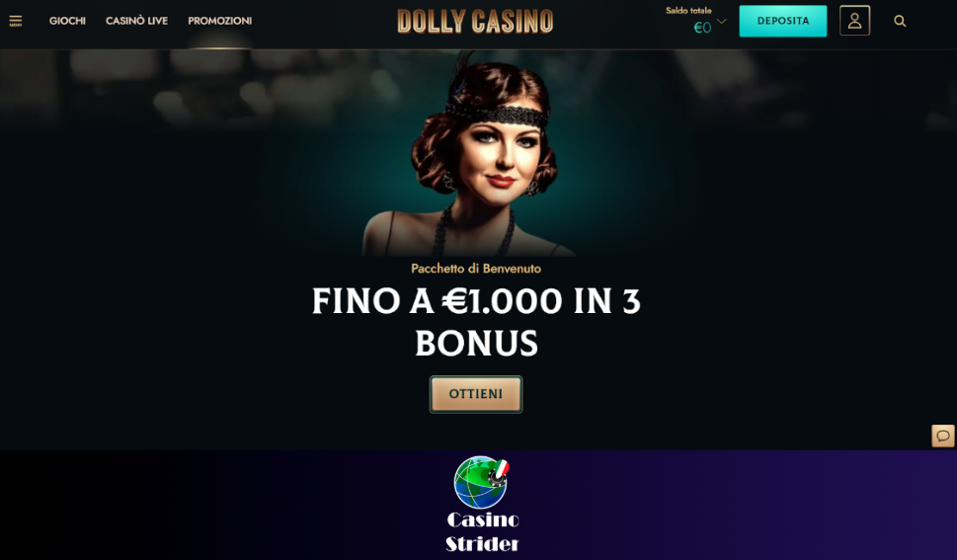Viewport: 957px width, 560px height.
Task: Open the PROMOZIONI menu item
Action: [x=219, y=21]
